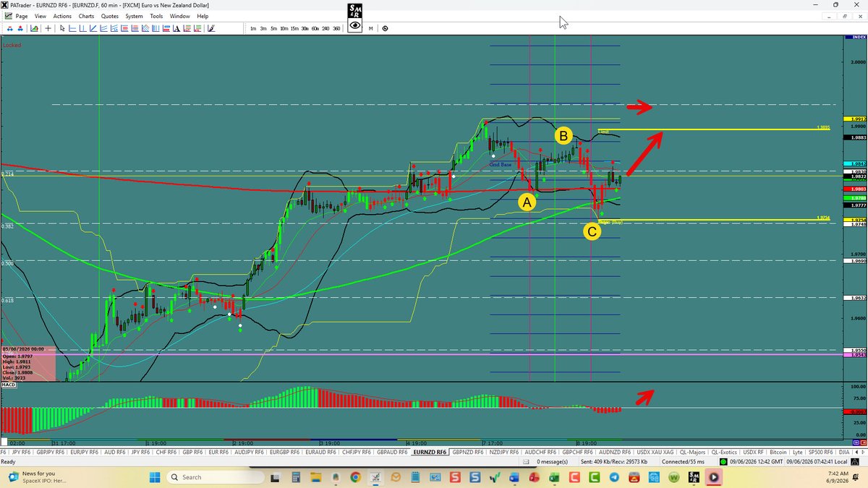Switch to AUDCHF RF6 tab
This screenshot has width=868, height=488.
542,452
